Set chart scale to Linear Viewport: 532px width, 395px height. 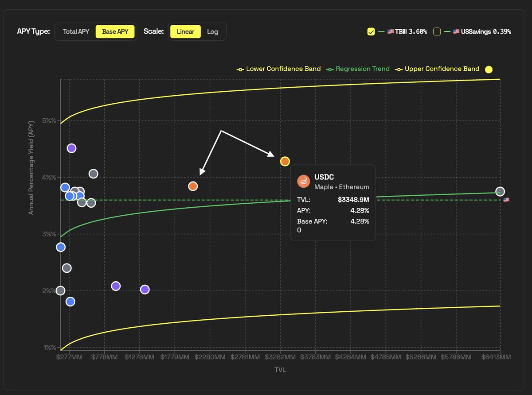pos(185,31)
